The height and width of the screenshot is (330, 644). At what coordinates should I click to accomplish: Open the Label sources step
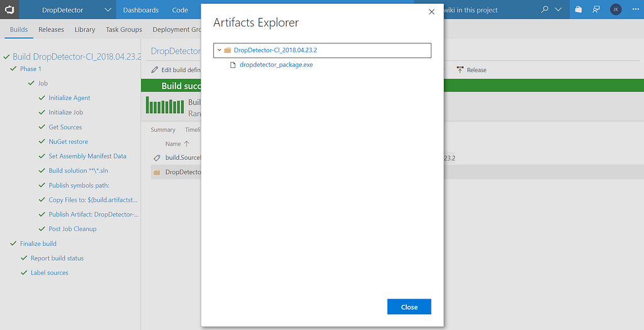click(49, 273)
